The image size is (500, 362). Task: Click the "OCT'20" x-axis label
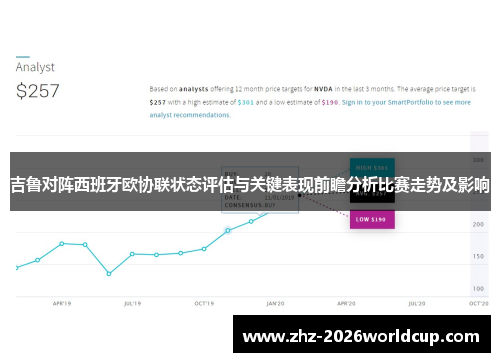tap(479, 304)
